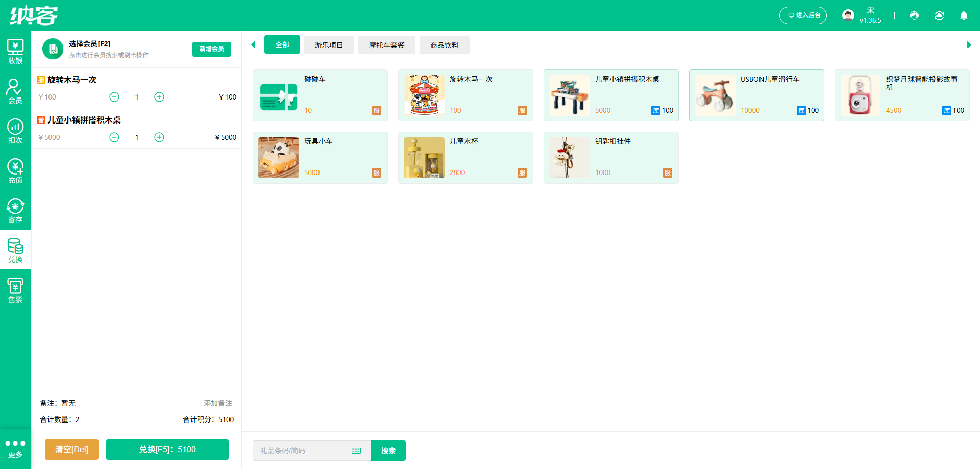Click the sync refresh icon in header
The height and width of the screenshot is (469, 980).
[939, 15]
